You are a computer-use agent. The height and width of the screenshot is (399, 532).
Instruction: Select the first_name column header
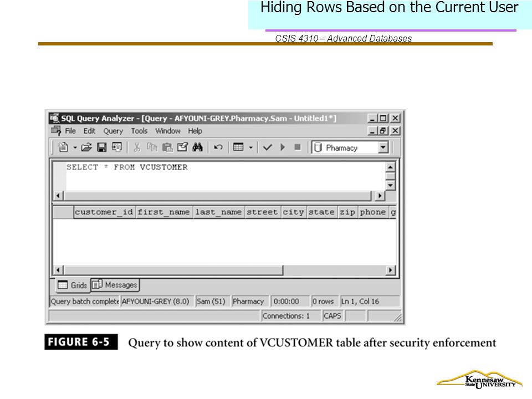pyautogui.click(x=164, y=212)
